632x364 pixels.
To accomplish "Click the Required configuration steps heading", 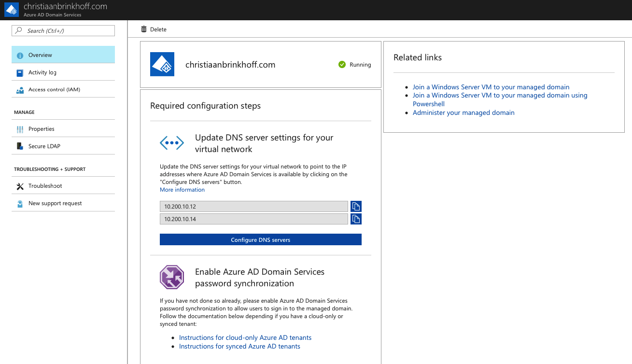I will pos(205,106).
